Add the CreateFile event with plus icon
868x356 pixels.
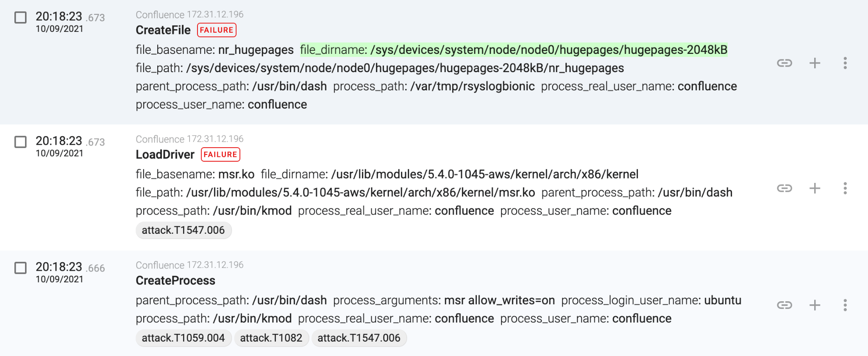pos(815,63)
